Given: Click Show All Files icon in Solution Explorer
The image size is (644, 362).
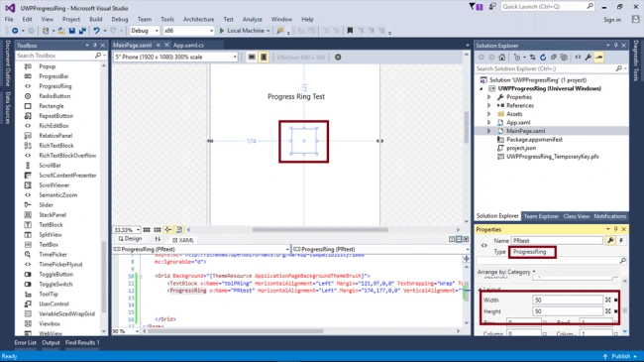Looking at the screenshot, I should click(x=564, y=58).
